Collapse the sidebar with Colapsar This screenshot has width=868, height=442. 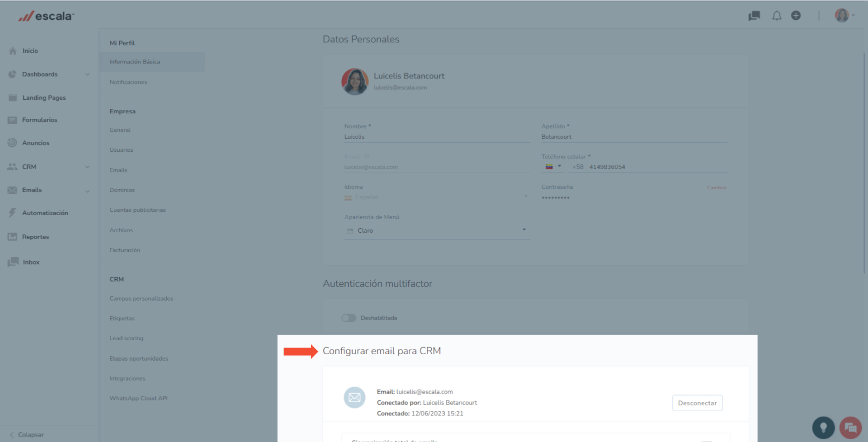click(x=27, y=435)
